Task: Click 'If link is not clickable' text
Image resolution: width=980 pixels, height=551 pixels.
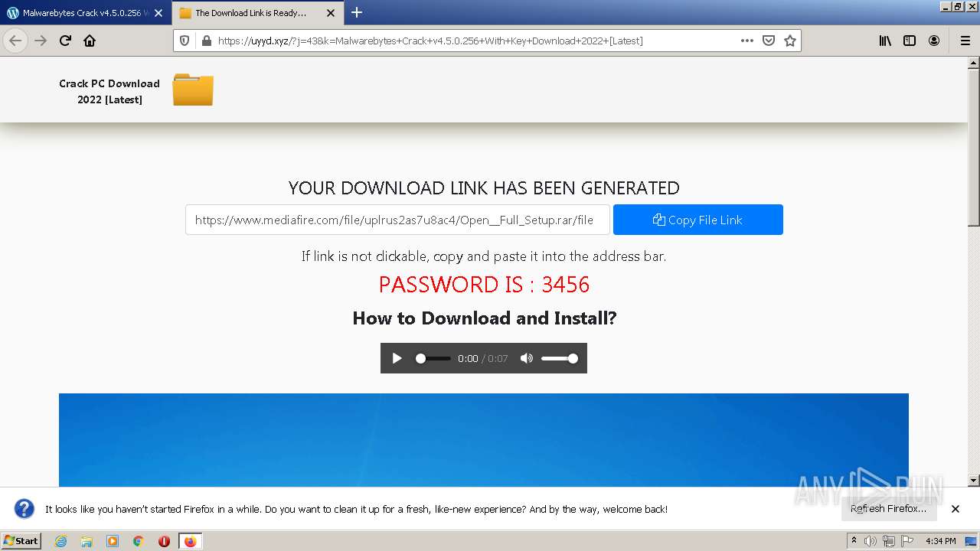Action: [484, 256]
